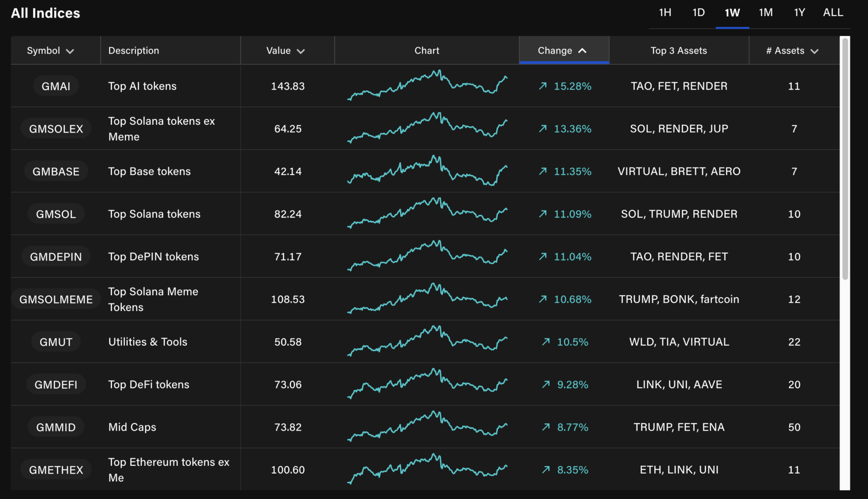Image resolution: width=868 pixels, height=499 pixels.
Task: Click the Chart column header
Action: click(x=427, y=50)
